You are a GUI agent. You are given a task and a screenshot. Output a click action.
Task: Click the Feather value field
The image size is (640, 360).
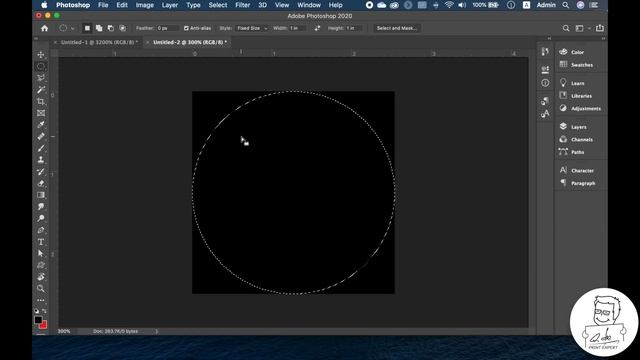(167, 28)
